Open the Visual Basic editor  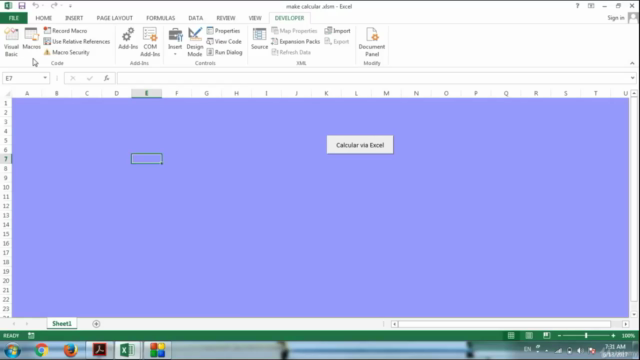(x=11, y=42)
